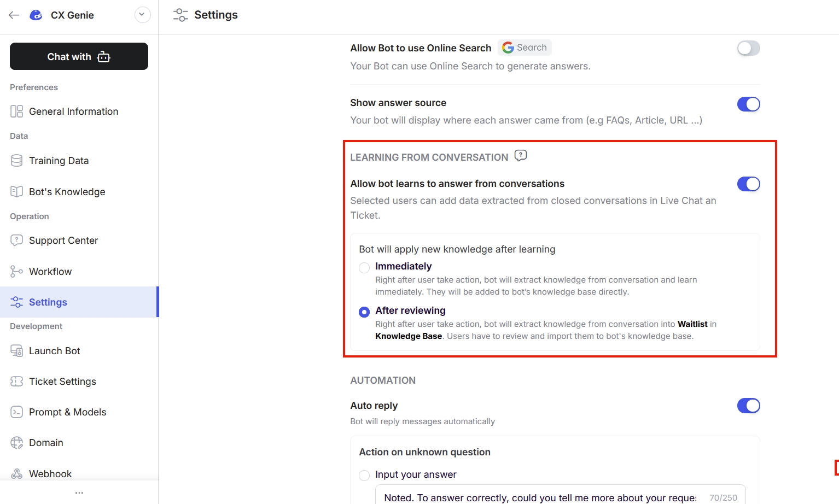
Task: Click the Training Data database icon
Action: point(17,161)
